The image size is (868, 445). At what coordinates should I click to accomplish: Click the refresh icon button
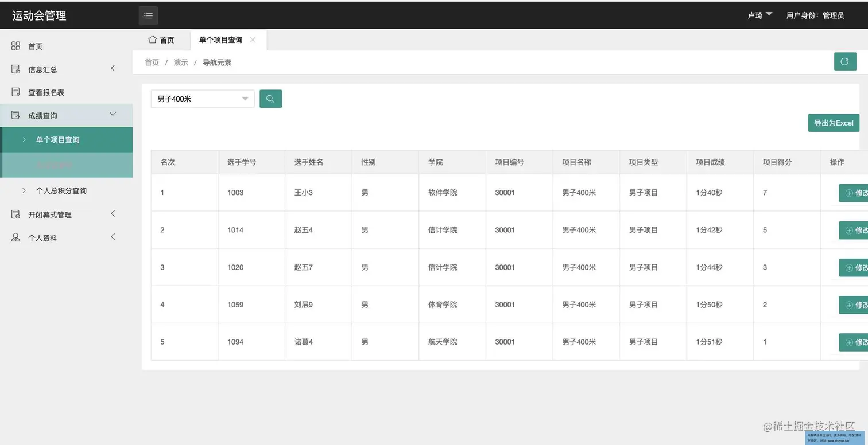[x=844, y=61]
